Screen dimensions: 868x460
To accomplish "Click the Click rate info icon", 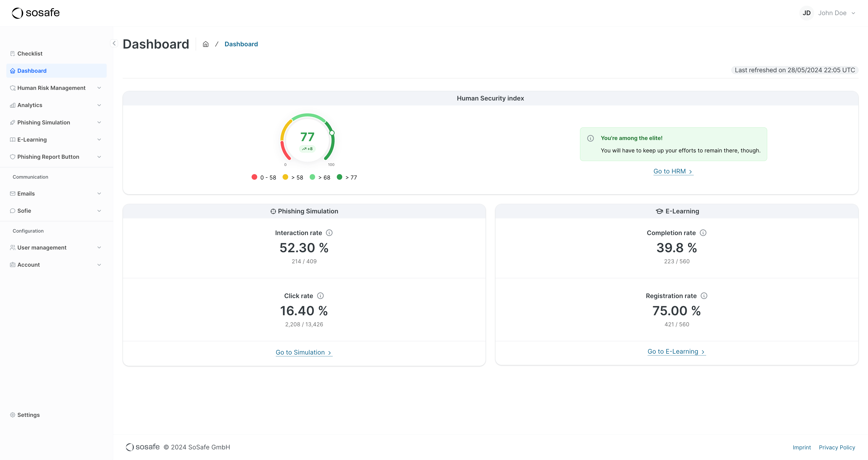I will (321, 296).
